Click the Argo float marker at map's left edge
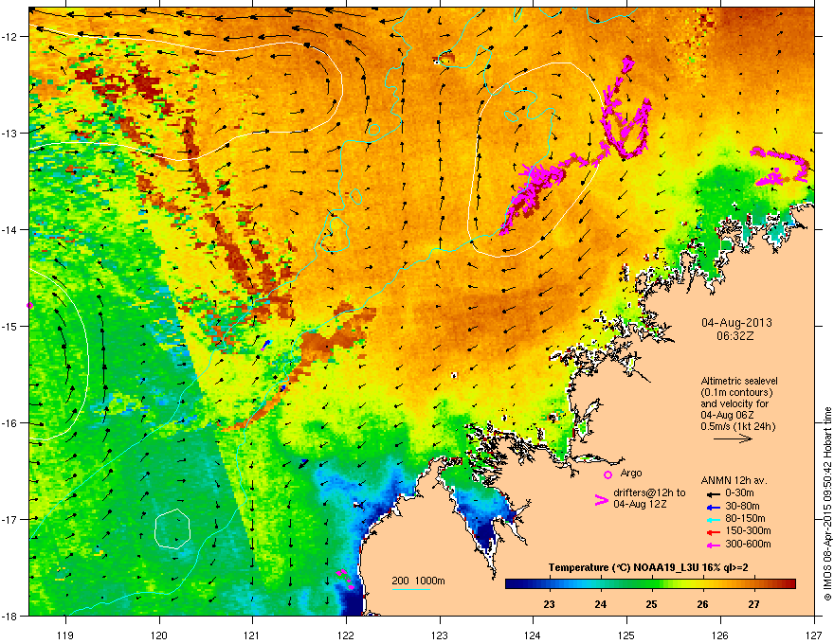Viewport: 834px width, 644px height. (x=29, y=306)
